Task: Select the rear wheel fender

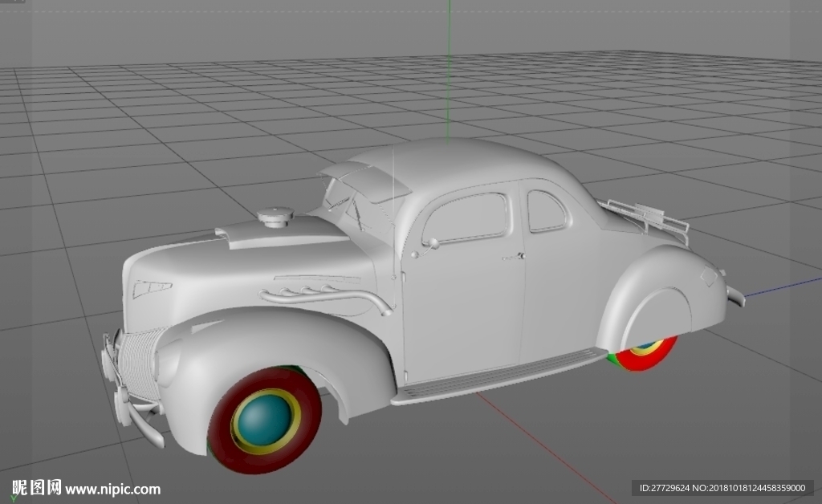Action: [663, 295]
